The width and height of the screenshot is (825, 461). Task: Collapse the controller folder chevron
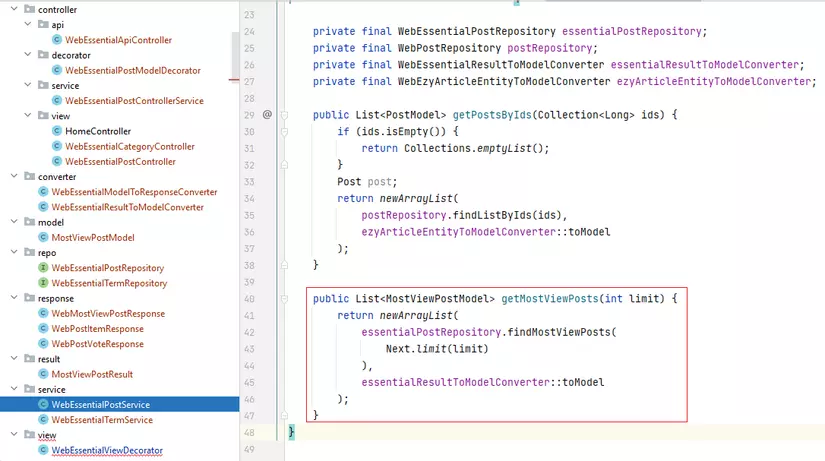click(14, 9)
